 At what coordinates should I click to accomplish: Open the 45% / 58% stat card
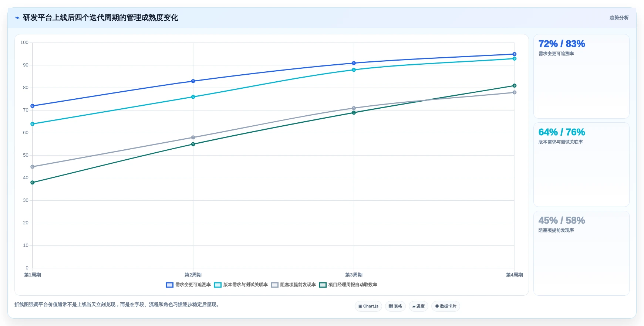pos(581,253)
